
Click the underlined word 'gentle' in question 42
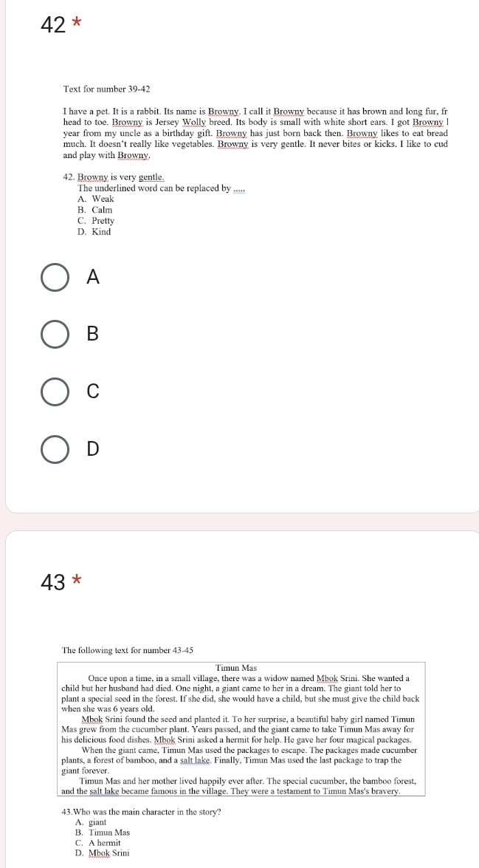pos(151,177)
